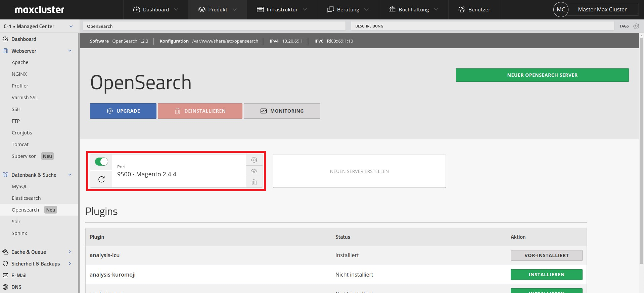The width and height of the screenshot is (644, 293).
Task: Open settings gear for port 9500 server
Action: click(x=254, y=160)
